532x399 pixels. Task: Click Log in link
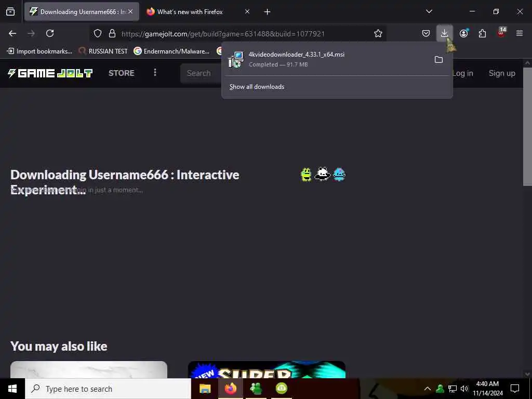[463, 73]
